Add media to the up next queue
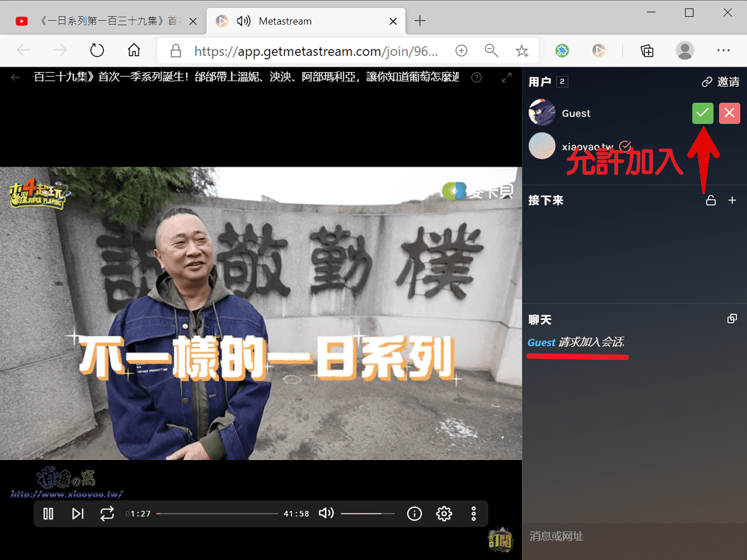 pos(732,201)
